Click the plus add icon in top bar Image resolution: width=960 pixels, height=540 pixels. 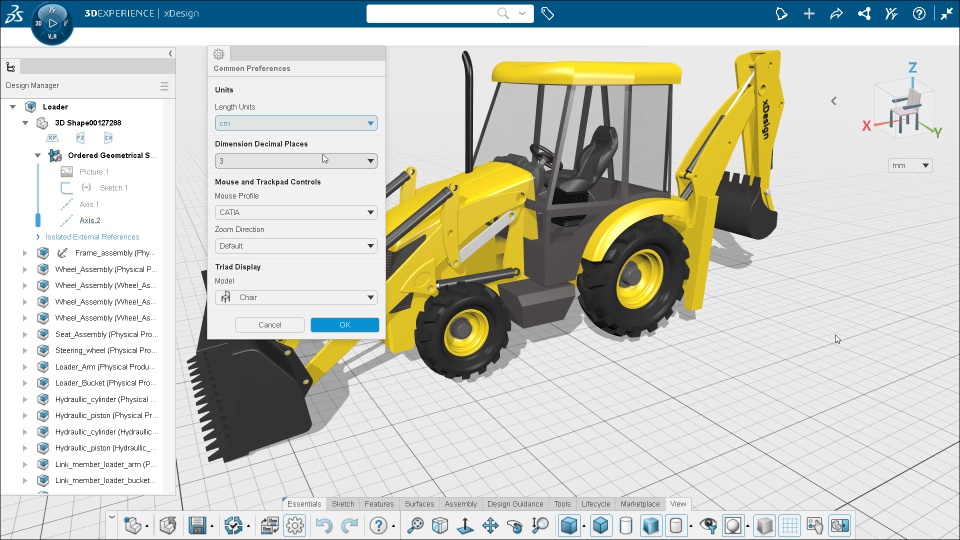coord(809,13)
